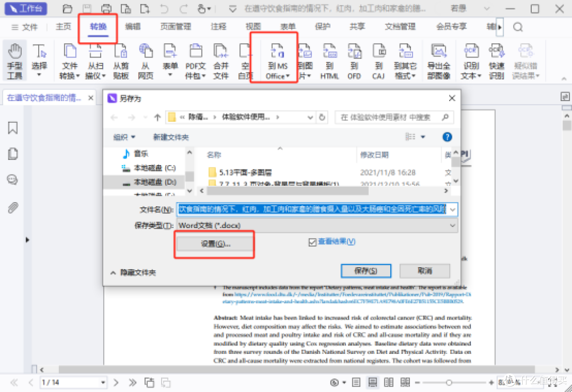Convert to HTML (到HTML)
This screenshot has width=572, height=392.
(x=329, y=60)
